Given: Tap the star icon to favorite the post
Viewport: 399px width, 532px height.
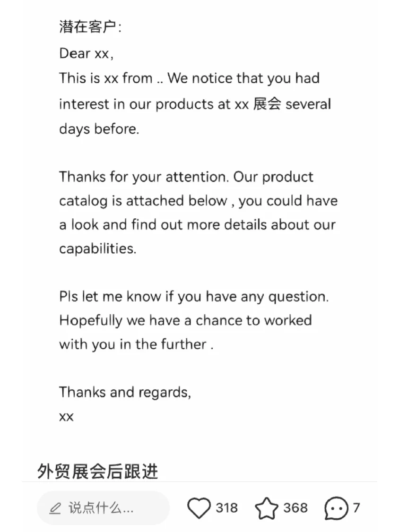Looking at the screenshot, I should tap(267, 508).
